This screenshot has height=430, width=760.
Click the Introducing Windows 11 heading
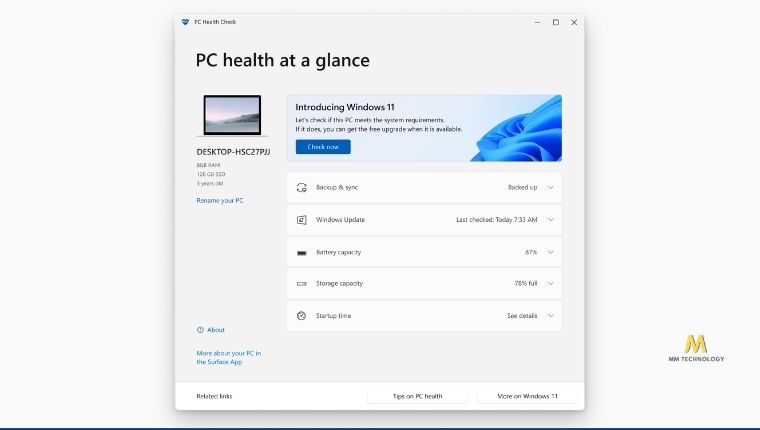click(x=345, y=107)
